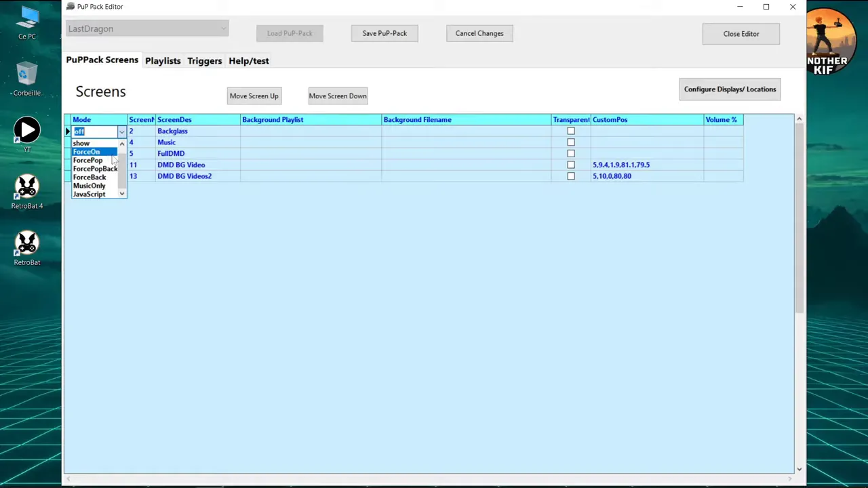The image size is (868, 488).
Task: Enable Transparent for DMD BG Video row
Action: click(x=571, y=165)
